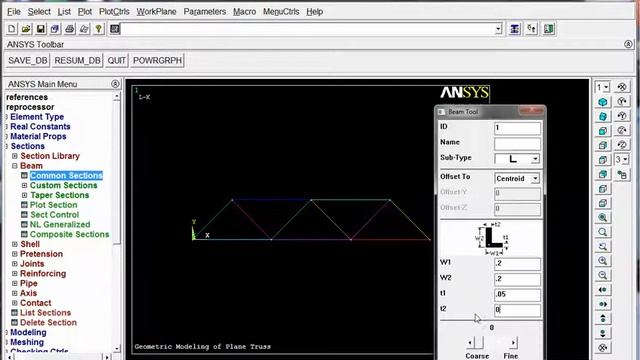Move mesh slider toward Coarse arrow
Viewport: 640px width, 360px height.
point(470,342)
